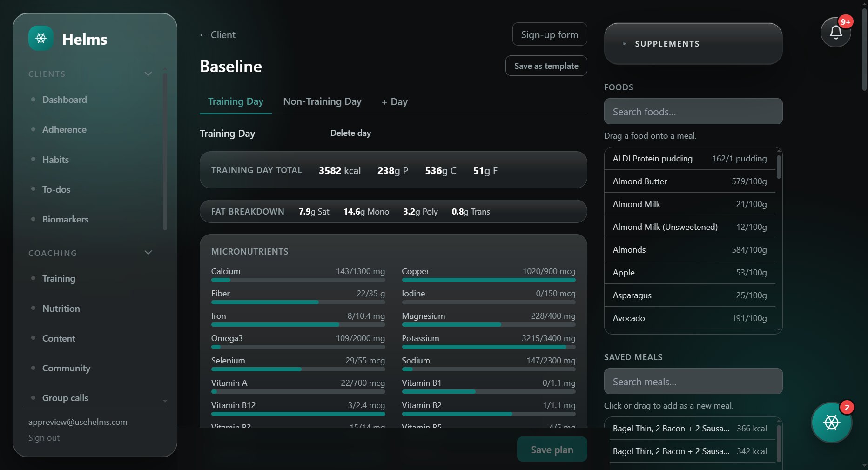Open Group calls in sidebar
868x470 pixels.
click(x=65, y=398)
